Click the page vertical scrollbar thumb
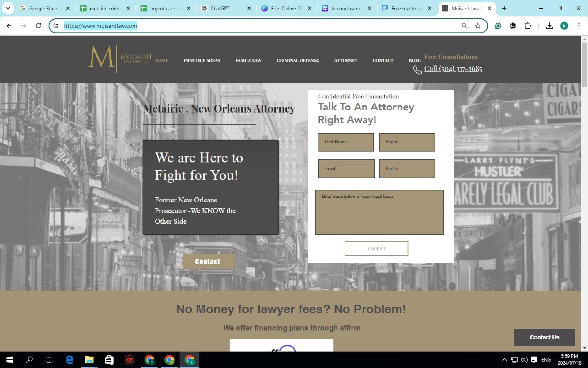 tap(584, 64)
